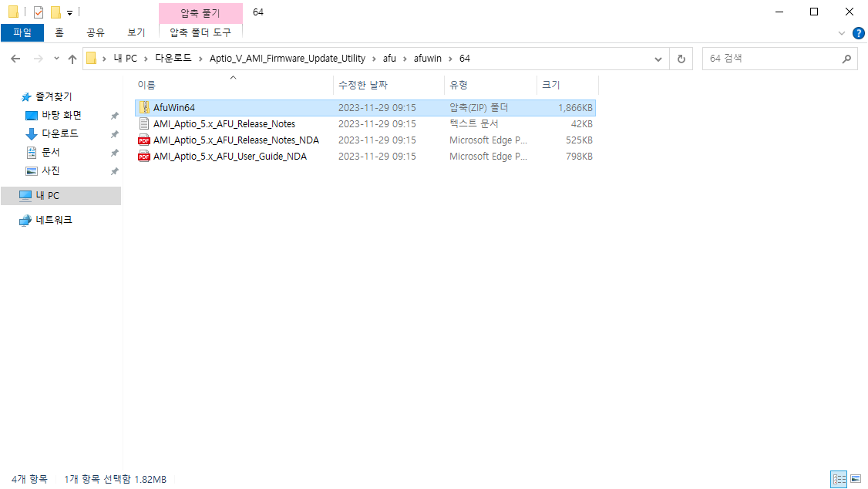The height and width of the screenshot is (489, 868).
Task: Open the AfuWin64 ZIP folder icon
Action: pyautogui.click(x=144, y=107)
